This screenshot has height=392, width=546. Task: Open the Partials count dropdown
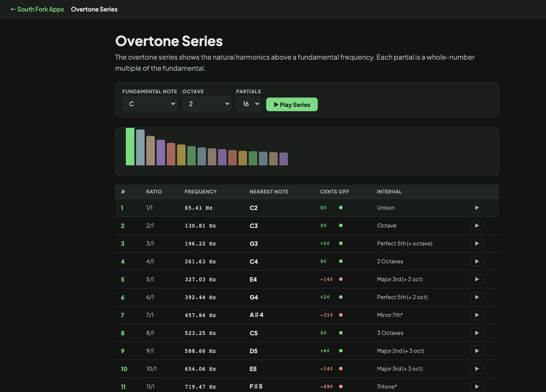(249, 104)
